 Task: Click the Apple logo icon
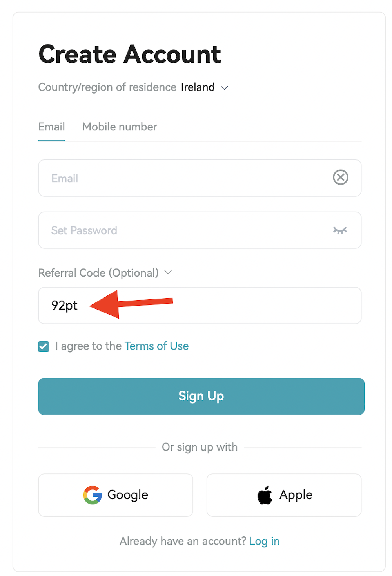click(265, 495)
